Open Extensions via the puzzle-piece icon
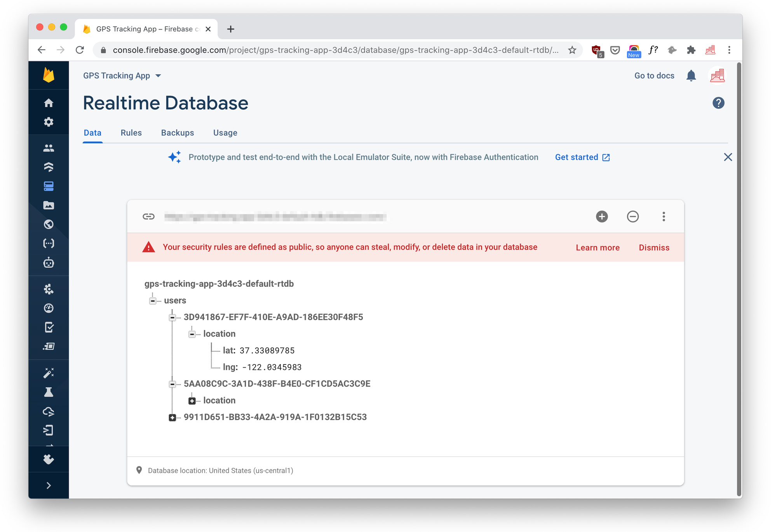777x532 pixels. coord(49,459)
